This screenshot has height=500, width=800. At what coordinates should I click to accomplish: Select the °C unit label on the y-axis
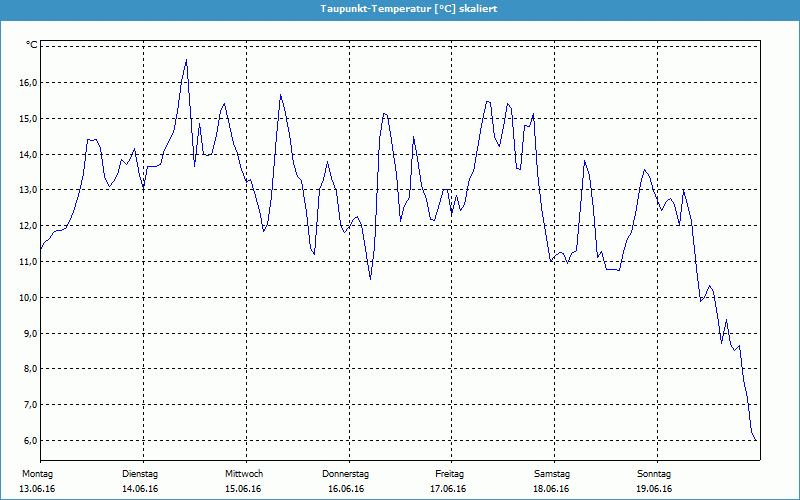pyautogui.click(x=32, y=45)
